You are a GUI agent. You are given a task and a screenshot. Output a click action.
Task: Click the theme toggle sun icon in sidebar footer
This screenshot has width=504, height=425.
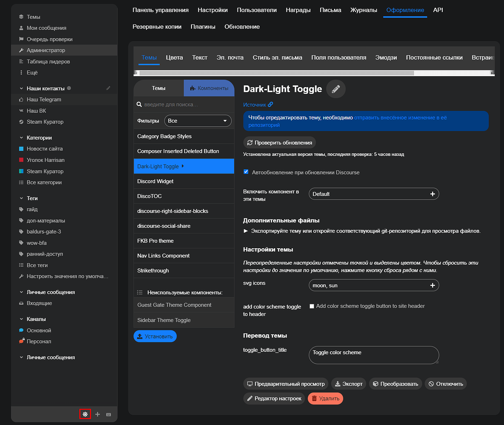85,414
